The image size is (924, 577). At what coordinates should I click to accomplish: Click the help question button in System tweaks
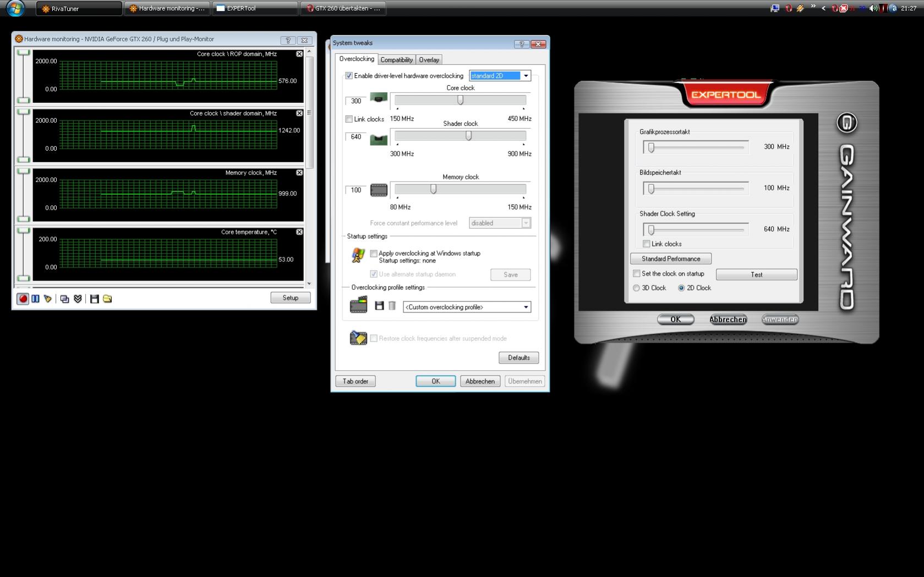click(521, 44)
